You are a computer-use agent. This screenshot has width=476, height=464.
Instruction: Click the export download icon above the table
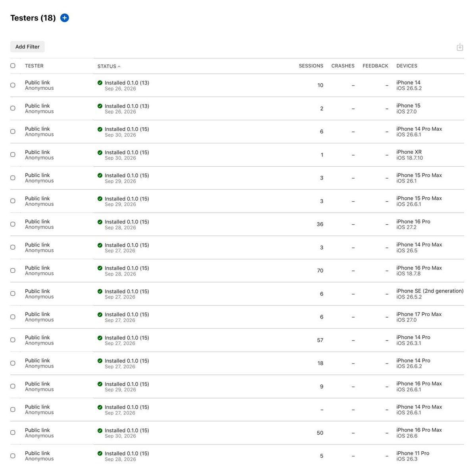[460, 47]
